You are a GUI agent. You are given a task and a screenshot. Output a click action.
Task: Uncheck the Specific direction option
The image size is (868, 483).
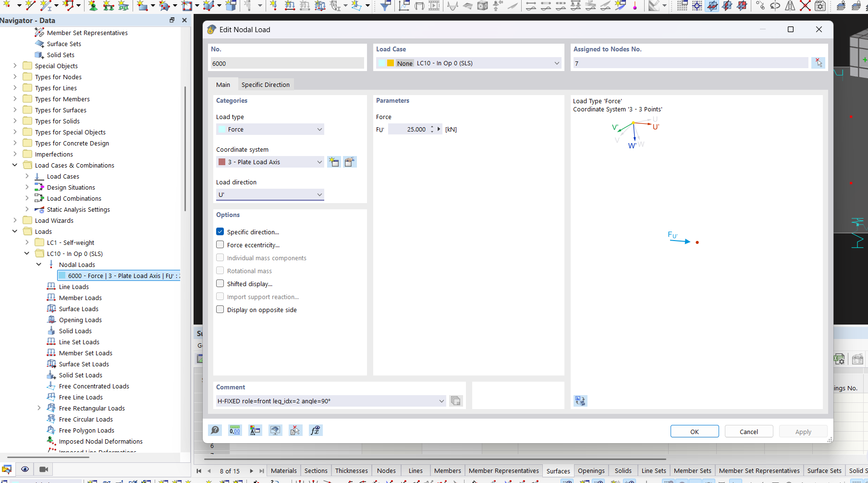(x=220, y=232)
